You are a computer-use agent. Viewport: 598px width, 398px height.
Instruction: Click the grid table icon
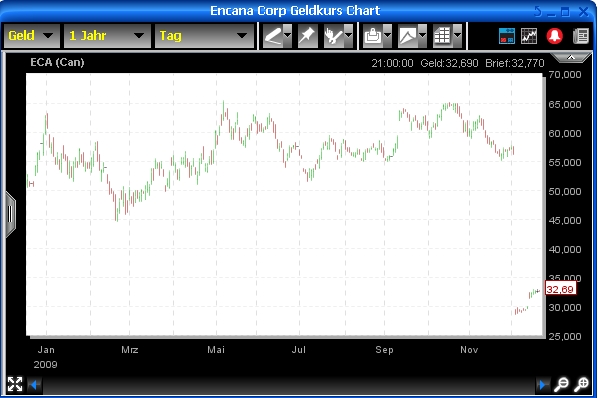[x=443, y=36]
